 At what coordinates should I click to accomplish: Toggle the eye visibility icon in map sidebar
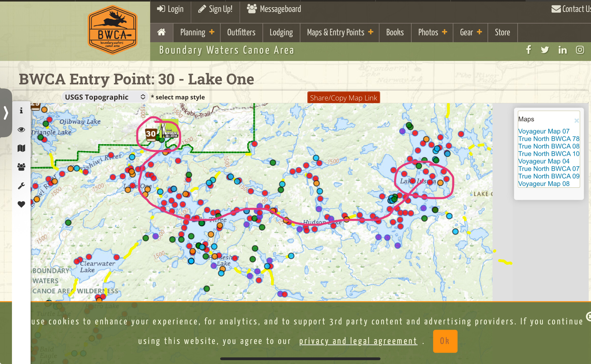tap(21, 130)
